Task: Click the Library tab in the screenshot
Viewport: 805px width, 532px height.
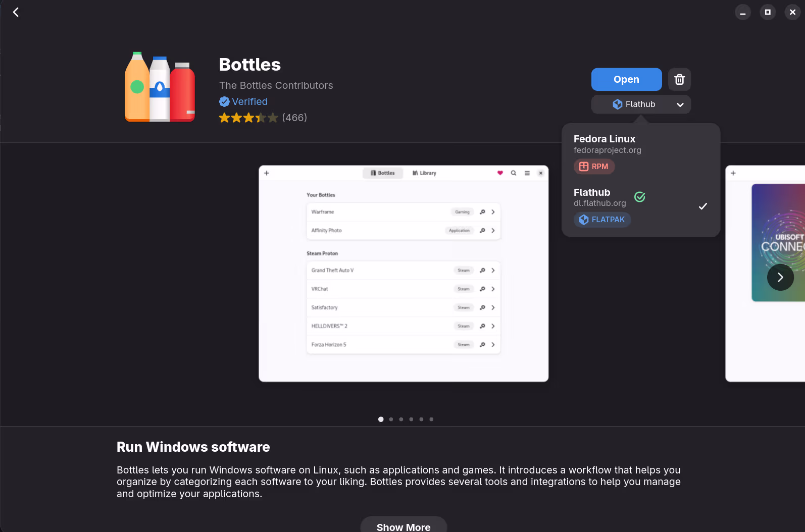Action: [x=424, y=173]
